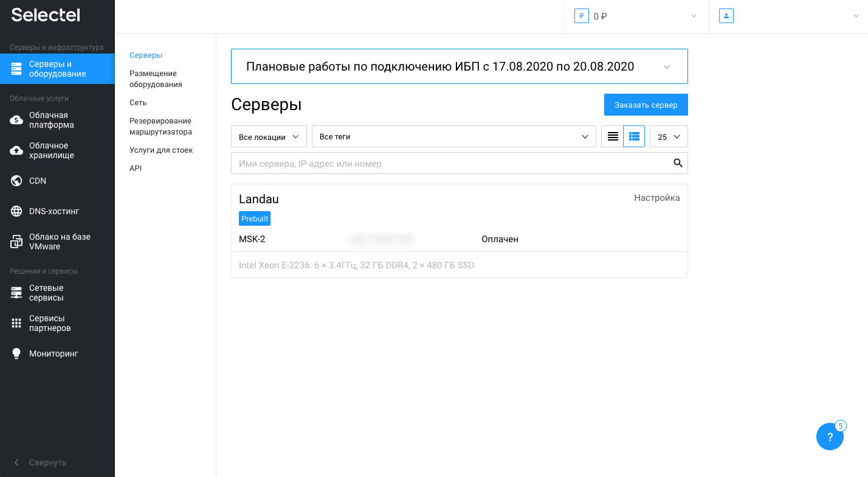Click the Настройка link for Landau
This screenshot has width=868, height=477.
(x=656, y=198)
